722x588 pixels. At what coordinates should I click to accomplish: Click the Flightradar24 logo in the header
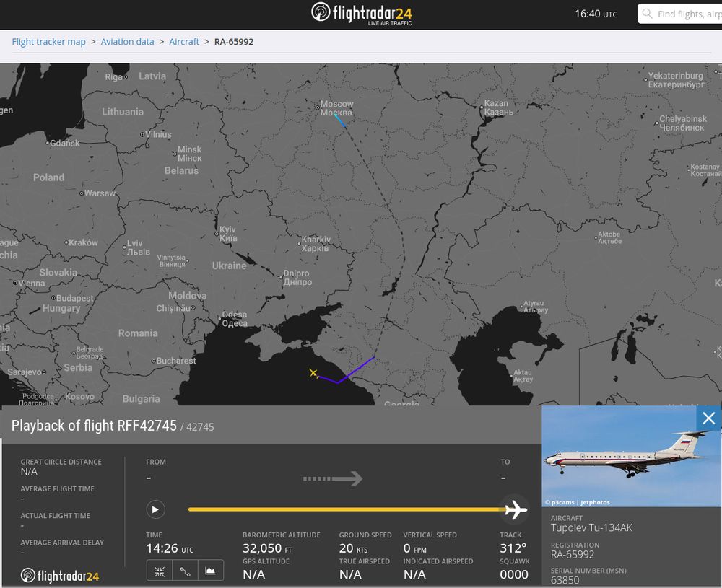[362, 14]
